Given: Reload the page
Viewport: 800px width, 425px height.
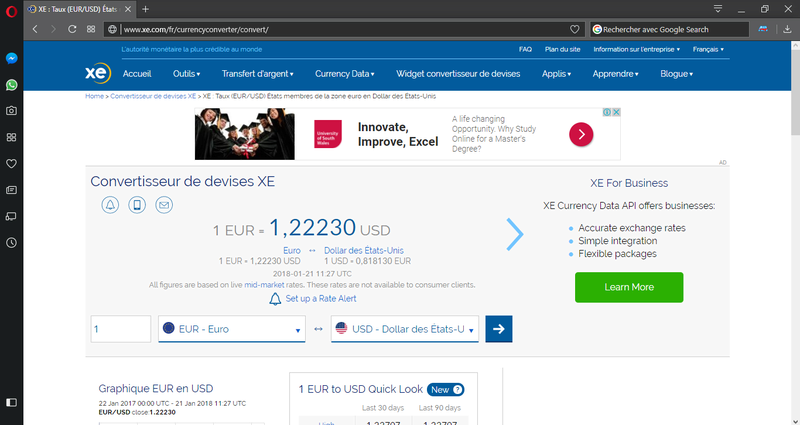Looking at the screenshot, I should (72, 29).
